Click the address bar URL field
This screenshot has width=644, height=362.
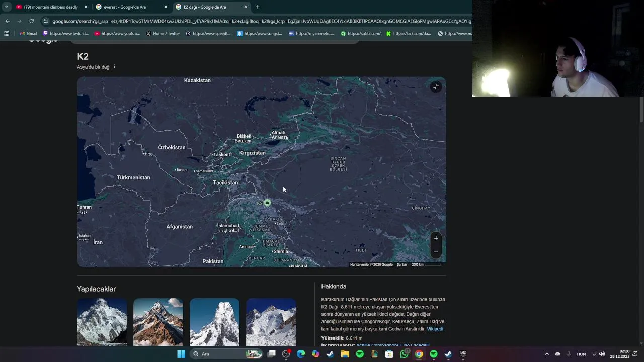pyautogui.click(x=262, y=21)
